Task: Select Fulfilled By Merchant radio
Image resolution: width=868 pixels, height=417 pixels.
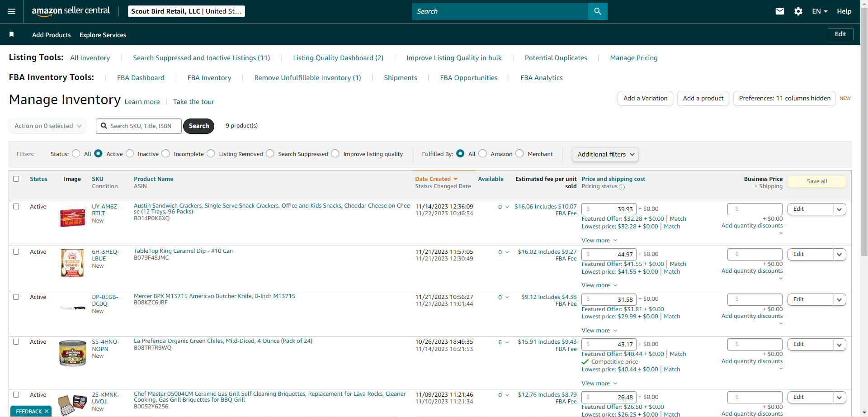Action: click(519, 153)
